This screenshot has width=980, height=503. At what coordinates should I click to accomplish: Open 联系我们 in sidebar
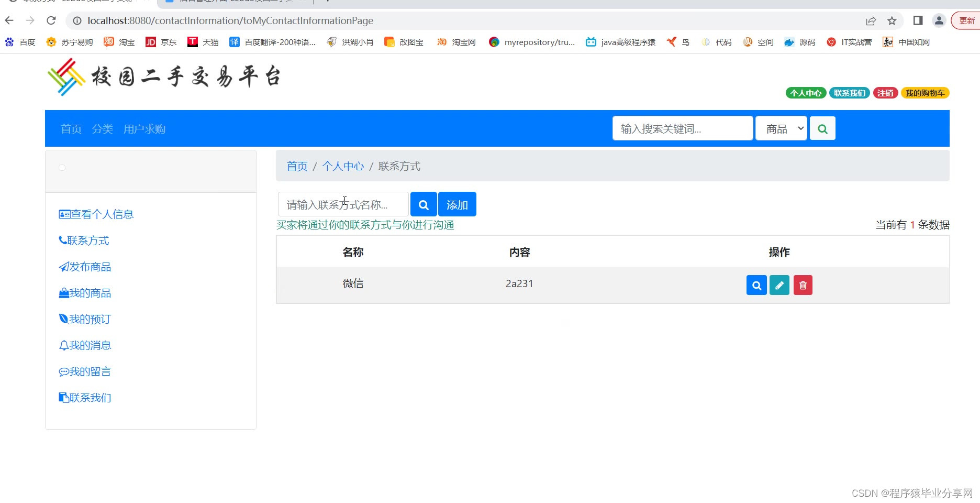pyautogui.click(x=85, y=398)
